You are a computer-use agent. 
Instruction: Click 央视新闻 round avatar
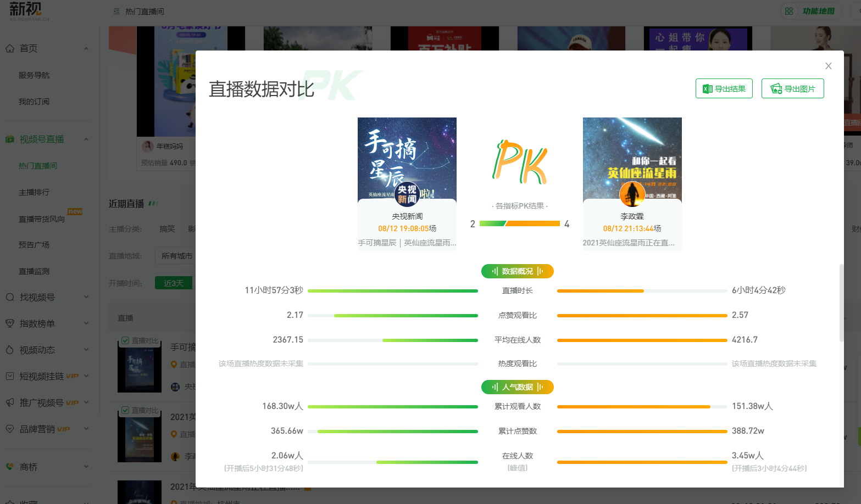407,194
